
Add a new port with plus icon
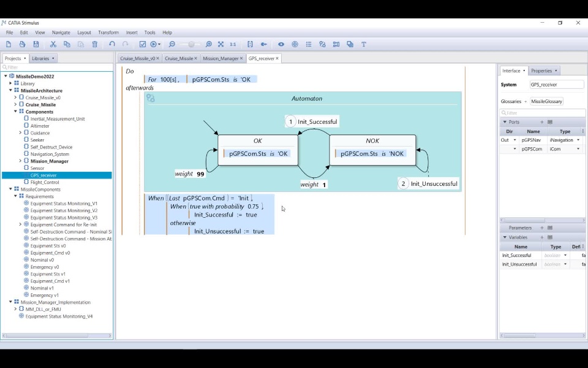pos(541,122)
